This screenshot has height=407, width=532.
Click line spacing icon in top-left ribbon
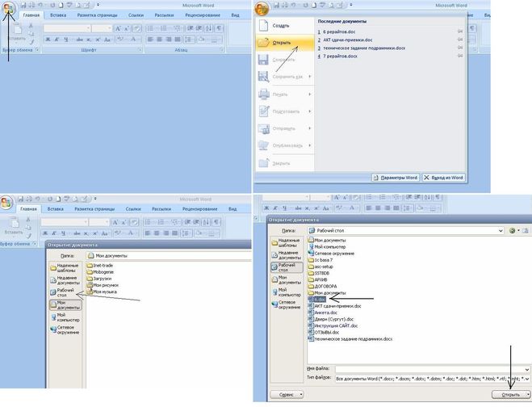tap(189, 40)
